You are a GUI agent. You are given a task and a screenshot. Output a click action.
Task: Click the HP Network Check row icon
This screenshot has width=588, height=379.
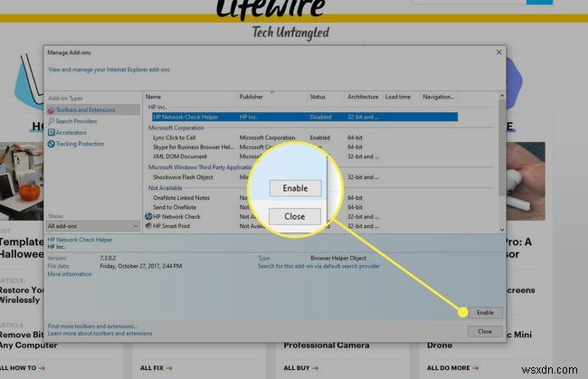[148, 216]
